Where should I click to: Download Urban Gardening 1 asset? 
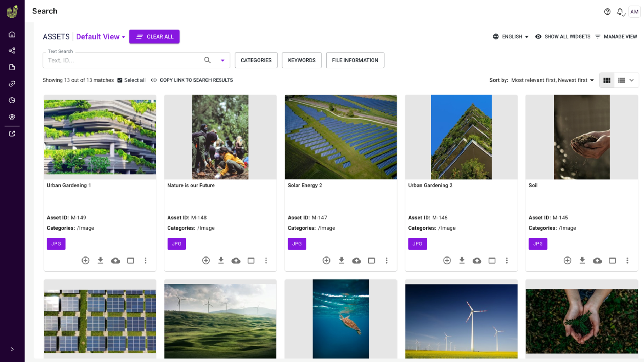pyautogui.click(x=100, y=261)
